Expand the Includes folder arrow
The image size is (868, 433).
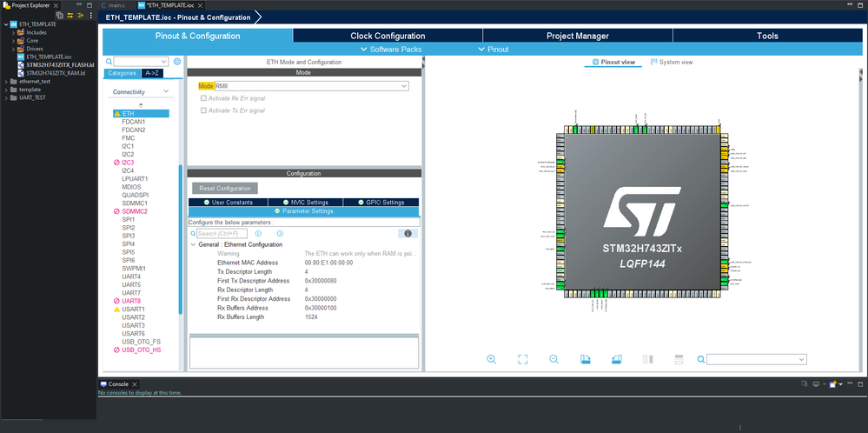pyautogui.click(x=13, y=32)
